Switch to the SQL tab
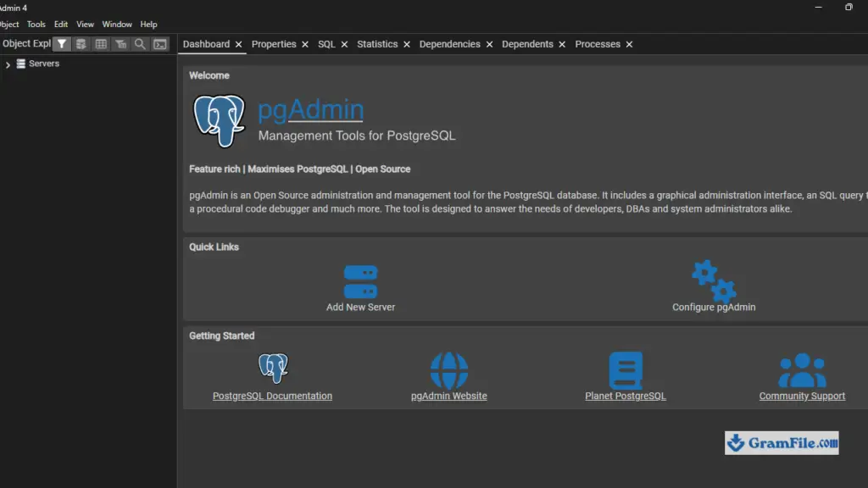868x488 pixels. tap(326, 44)
